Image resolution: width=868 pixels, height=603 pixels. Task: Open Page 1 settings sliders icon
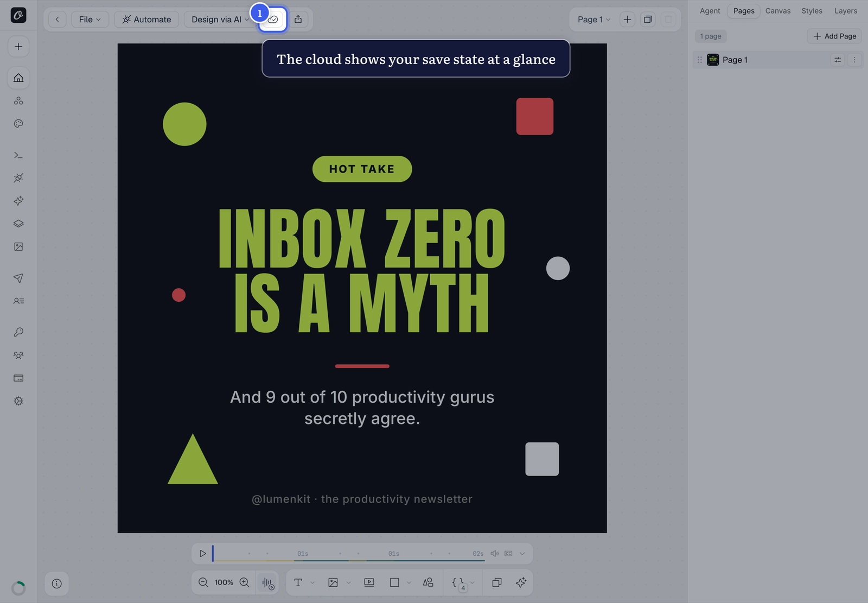coord(838,60)
